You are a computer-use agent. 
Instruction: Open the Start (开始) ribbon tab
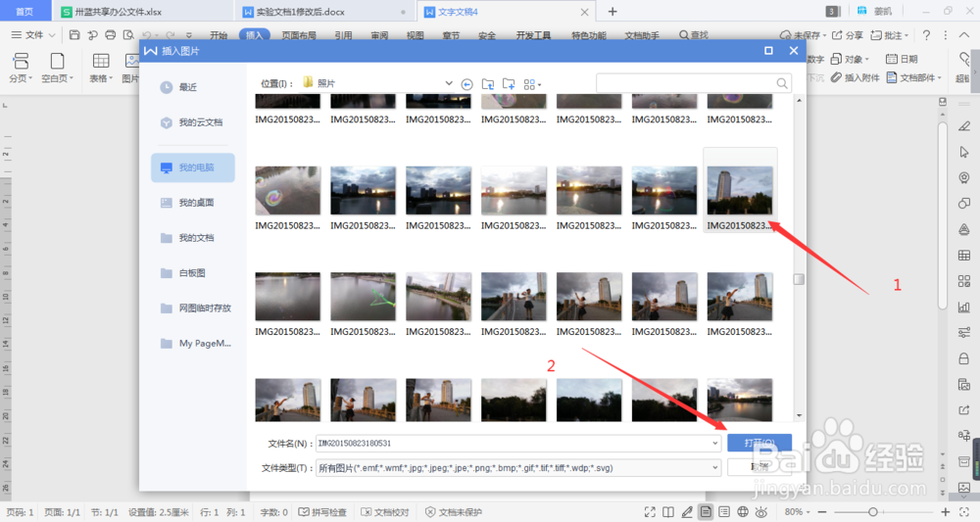click(x=219, y=35)
